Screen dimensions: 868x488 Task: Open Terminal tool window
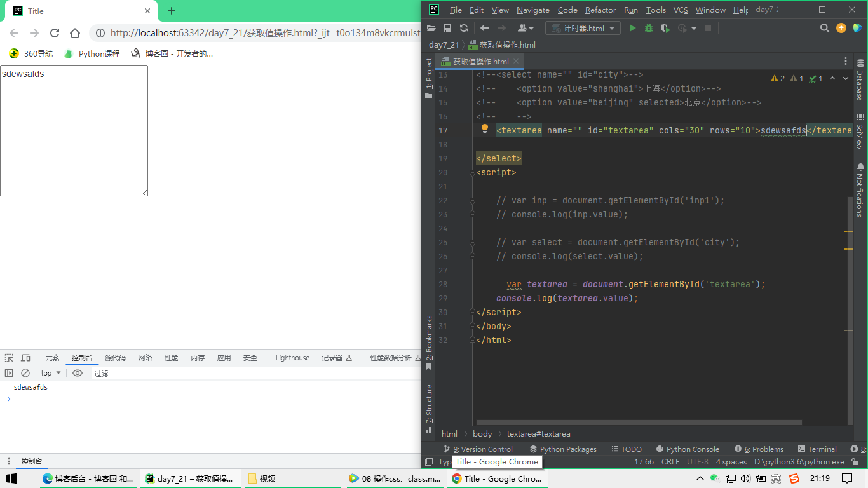tap(817, 449)
